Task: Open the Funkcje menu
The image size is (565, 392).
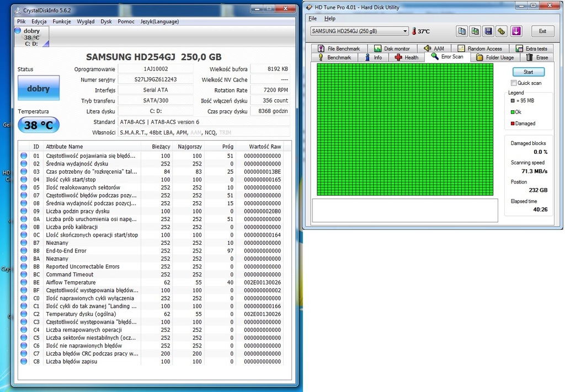Action: [62, 22]
